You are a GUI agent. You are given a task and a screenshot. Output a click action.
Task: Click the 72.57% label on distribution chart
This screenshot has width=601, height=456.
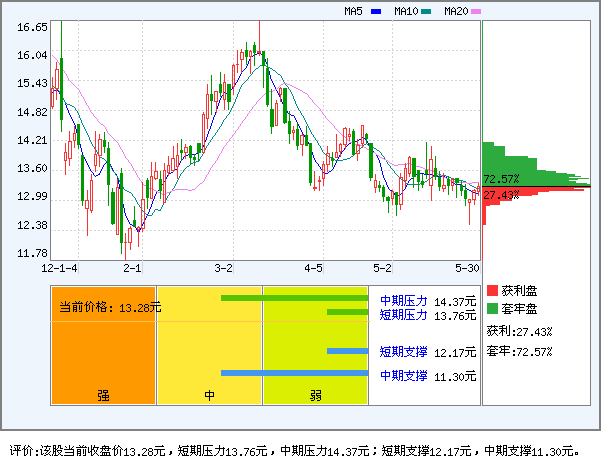point(501,179)
